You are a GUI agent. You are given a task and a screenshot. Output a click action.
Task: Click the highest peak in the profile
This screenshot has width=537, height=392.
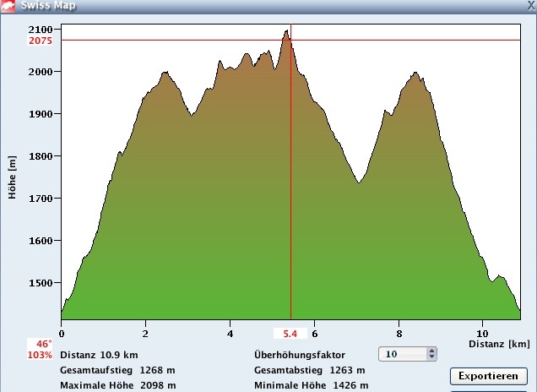pyautogui.click(x=287, y=32)
